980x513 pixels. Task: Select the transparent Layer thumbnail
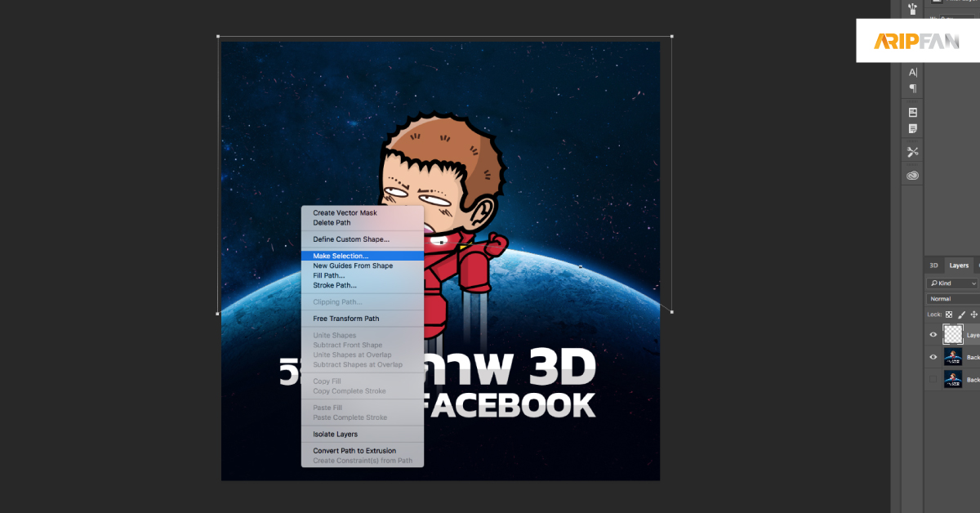953,334
